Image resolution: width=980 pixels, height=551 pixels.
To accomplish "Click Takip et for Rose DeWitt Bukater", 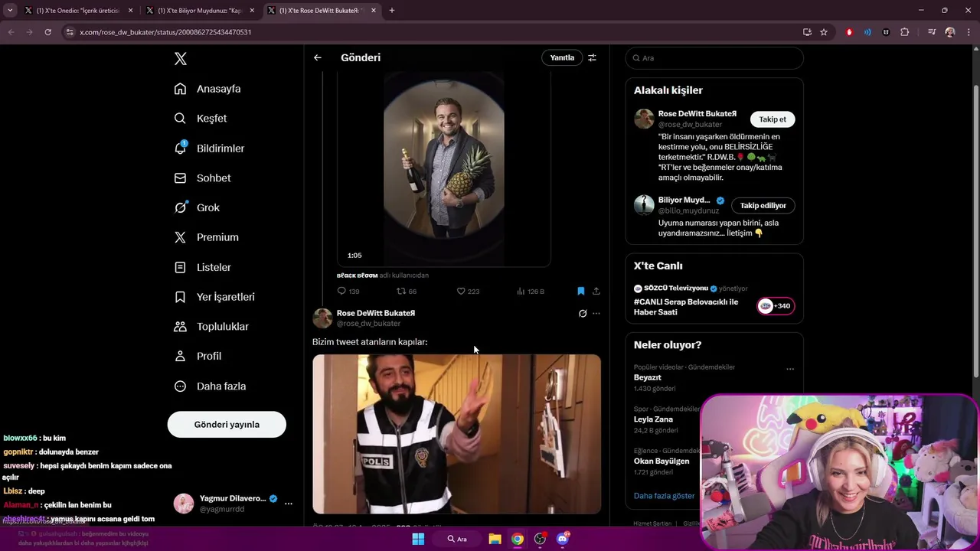I will 773,119.
